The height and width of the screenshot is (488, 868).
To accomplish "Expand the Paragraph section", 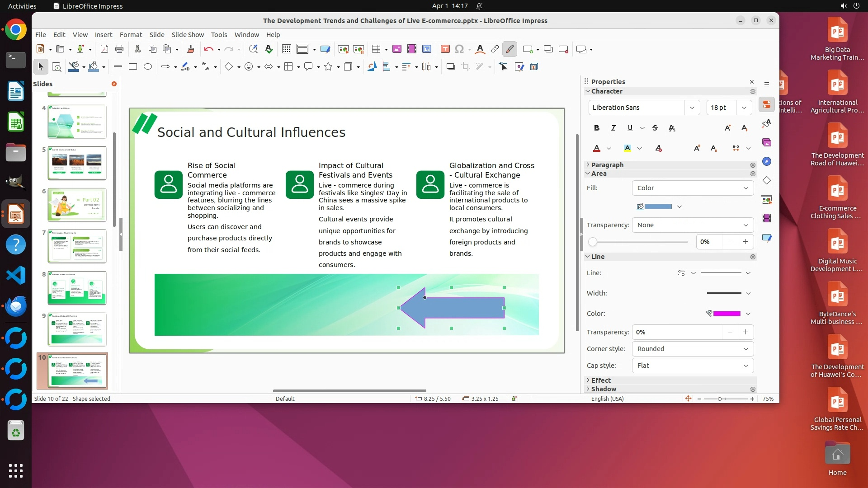I will (x=607, y=165).
